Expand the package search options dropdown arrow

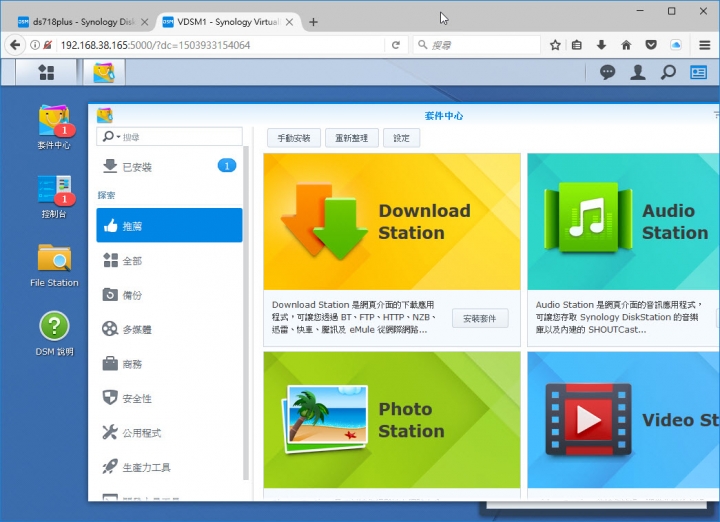(118, 137)
